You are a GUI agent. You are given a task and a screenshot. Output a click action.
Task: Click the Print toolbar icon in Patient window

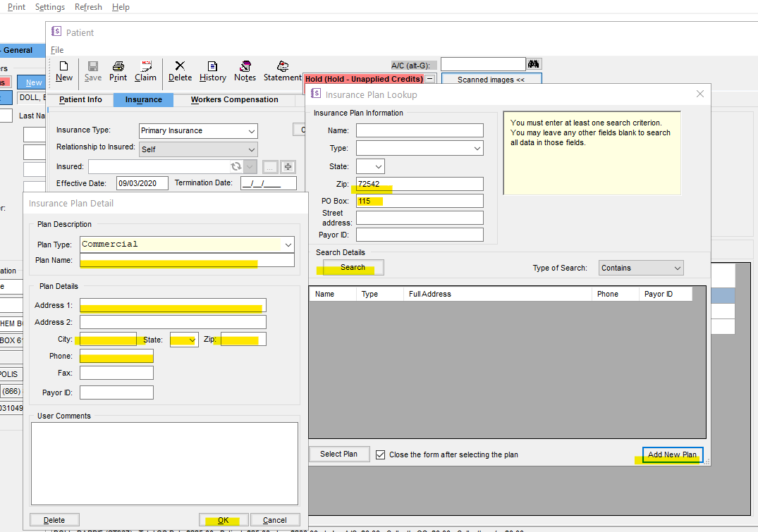[x=118, y=71]
